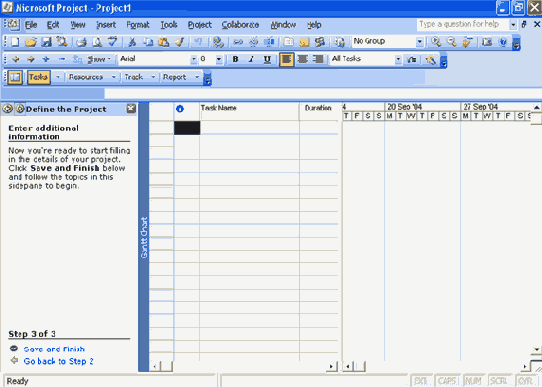Click the Paste clipboard icon
The width and height of the screenshot is (542, 387).
tap(163, 42)
